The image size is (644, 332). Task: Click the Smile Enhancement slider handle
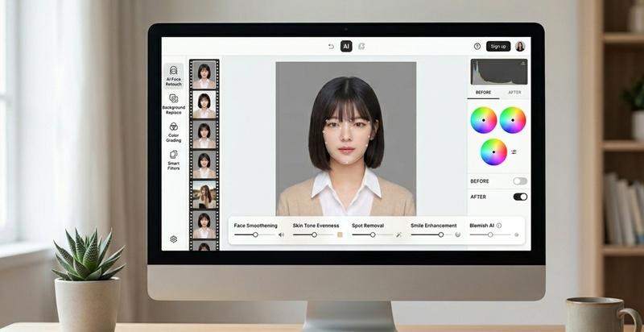click(x=440, y=234)
